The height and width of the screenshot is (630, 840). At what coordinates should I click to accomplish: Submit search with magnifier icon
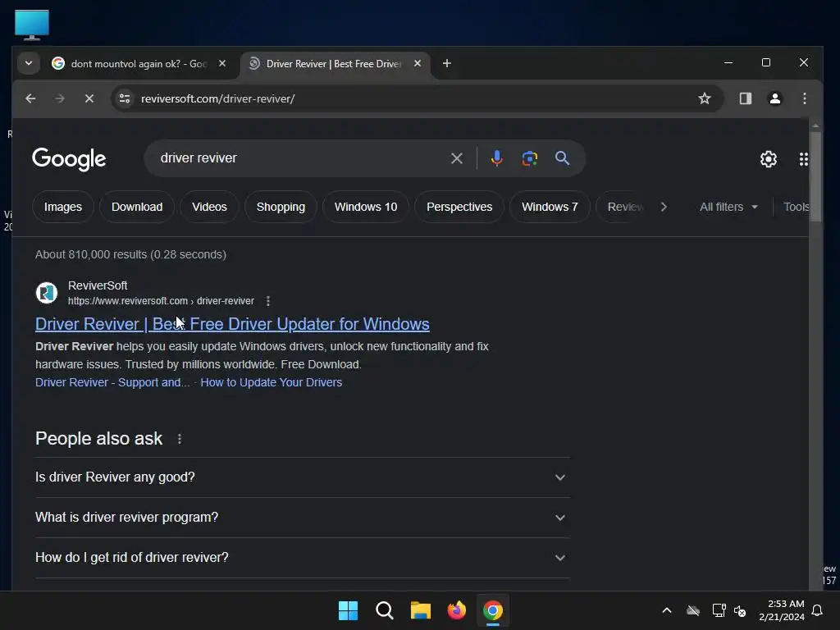tap(562, 158)
